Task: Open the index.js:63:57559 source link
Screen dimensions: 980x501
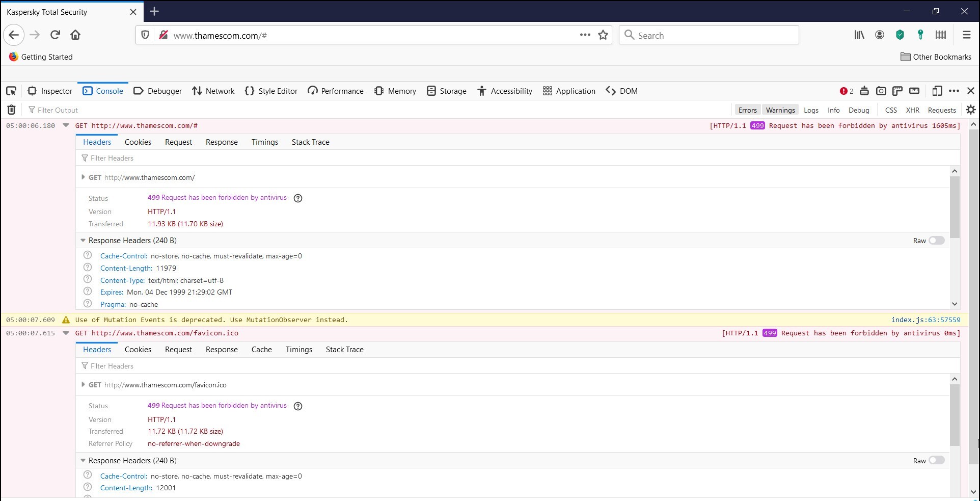Action: tap(925, 320)
